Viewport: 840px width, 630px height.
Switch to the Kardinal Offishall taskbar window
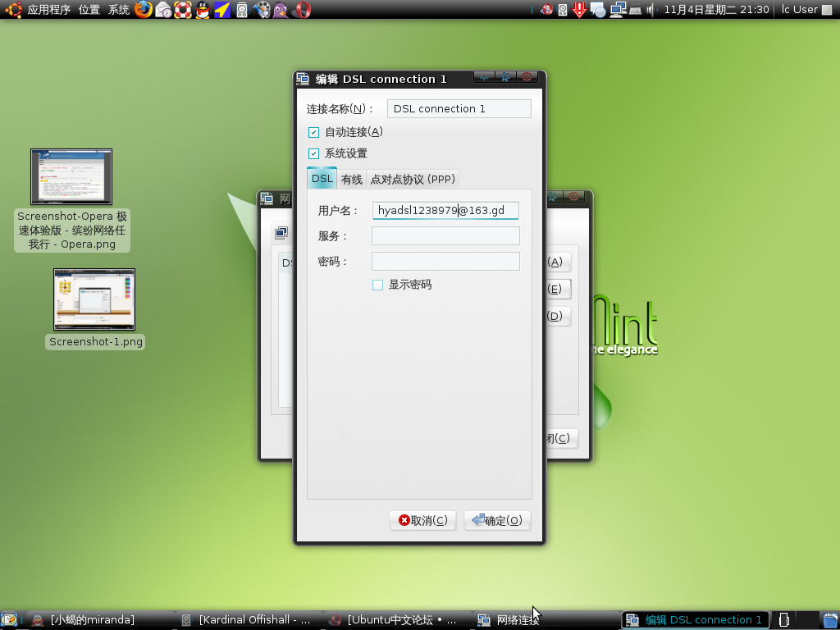(249, 620)
